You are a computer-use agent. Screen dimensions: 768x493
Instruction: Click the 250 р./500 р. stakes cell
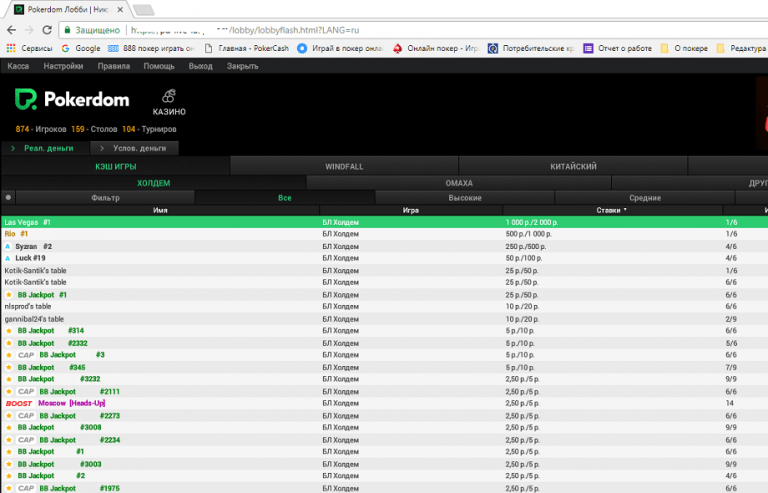[x=526, y=246]
